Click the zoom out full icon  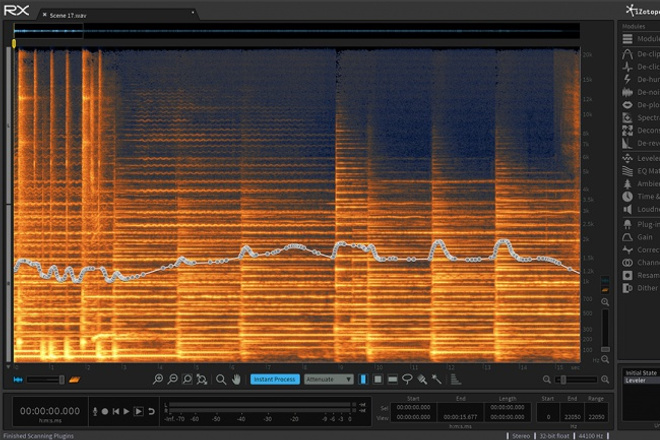pos(202,379)
